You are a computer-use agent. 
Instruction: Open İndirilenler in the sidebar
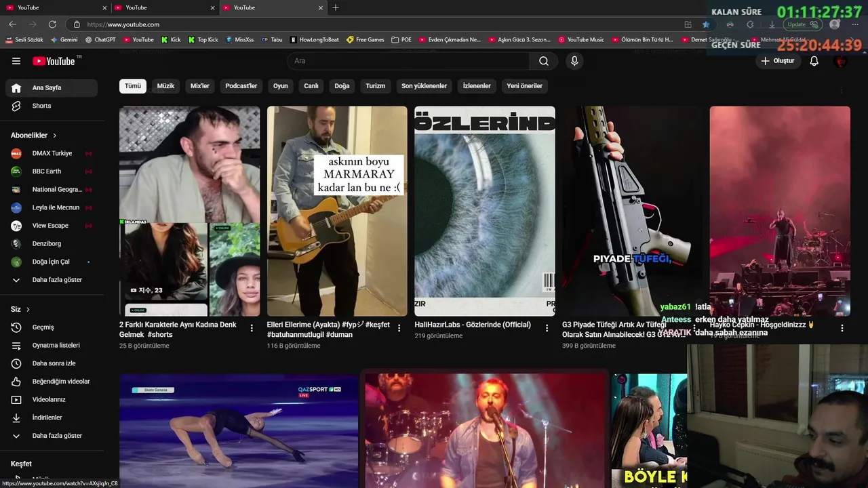coord(52,418)
